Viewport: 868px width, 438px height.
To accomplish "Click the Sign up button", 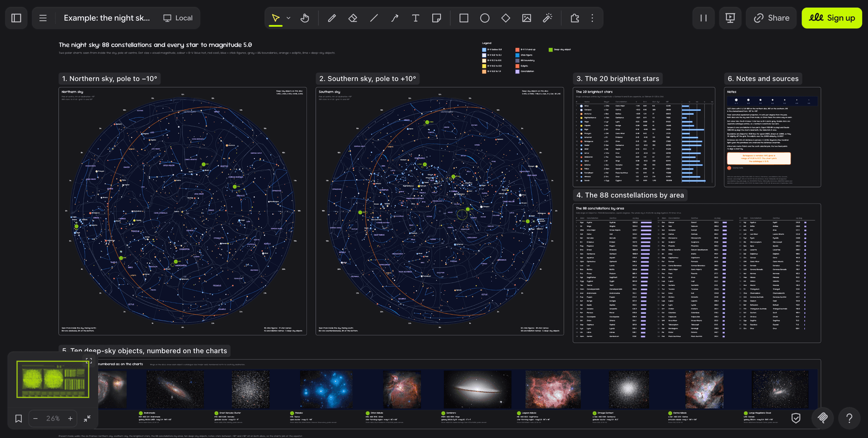I will pyautogui.click(x=832, y=18).
